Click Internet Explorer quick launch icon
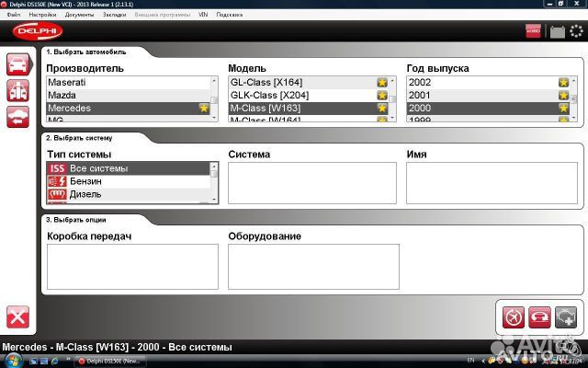The image size is (588, 368). 55,362
